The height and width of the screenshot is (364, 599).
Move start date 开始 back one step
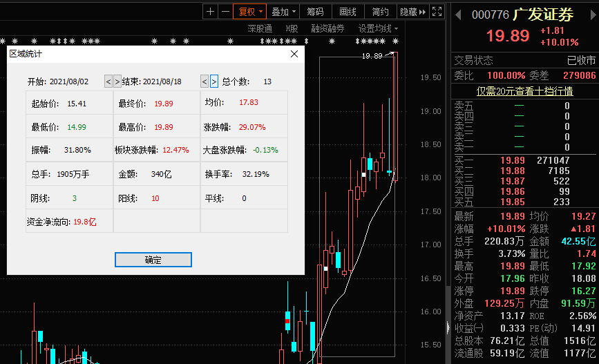click(x=108, y=82)
